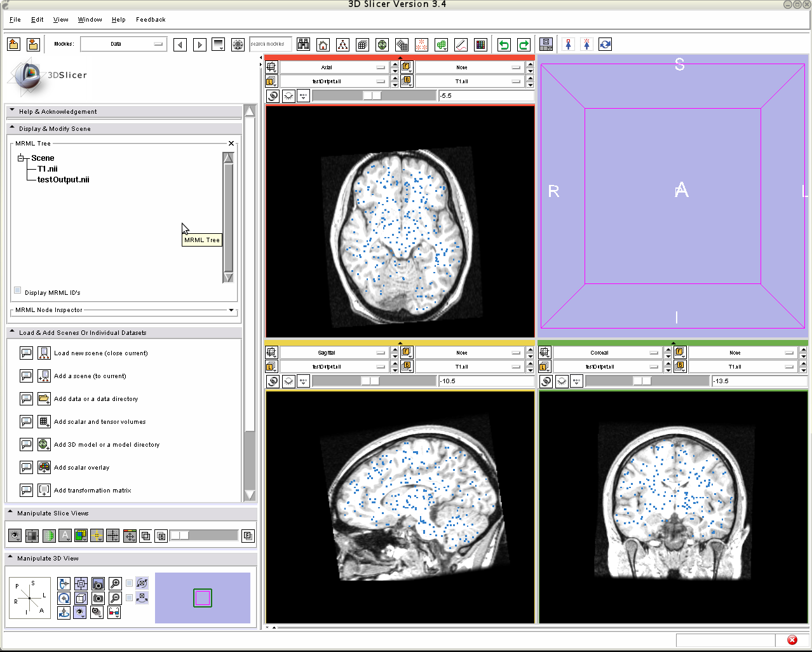Toggle sagittal slice visibility eye icon
Image resolution: width=812 pixels, height=652 pixels.
click(x=288, y=381)
